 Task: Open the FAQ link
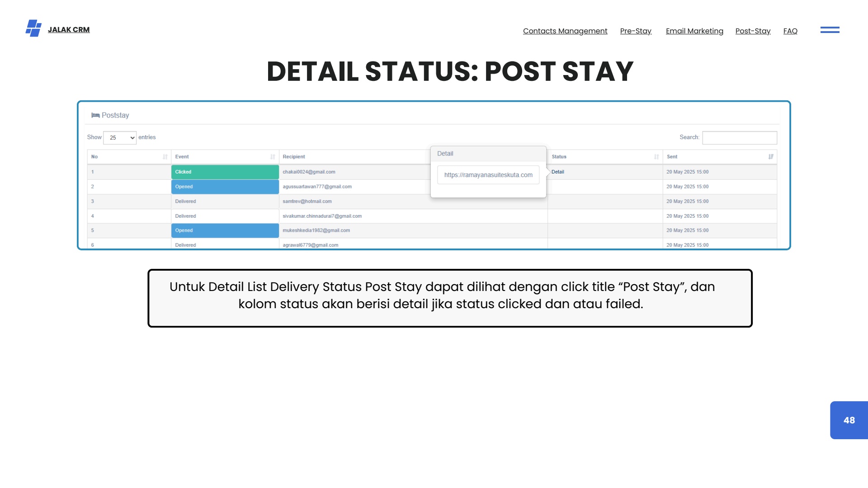(x=790, y=31)
